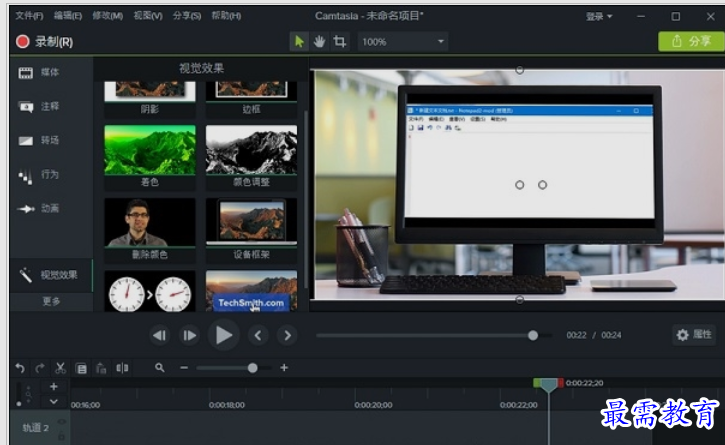Choose the 设备框架 device frame effect
The image size is (725, 445).
tap(252, 229)
